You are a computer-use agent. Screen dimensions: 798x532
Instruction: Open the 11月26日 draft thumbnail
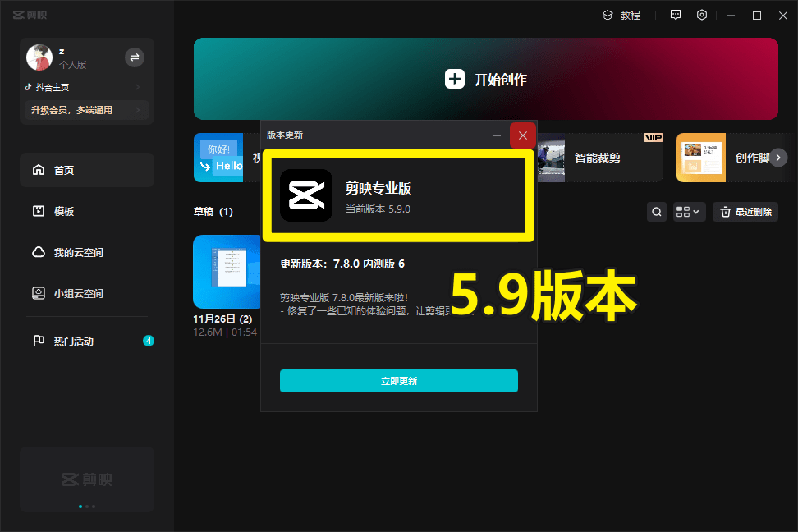pyautogui.click(x=227, y=271)
